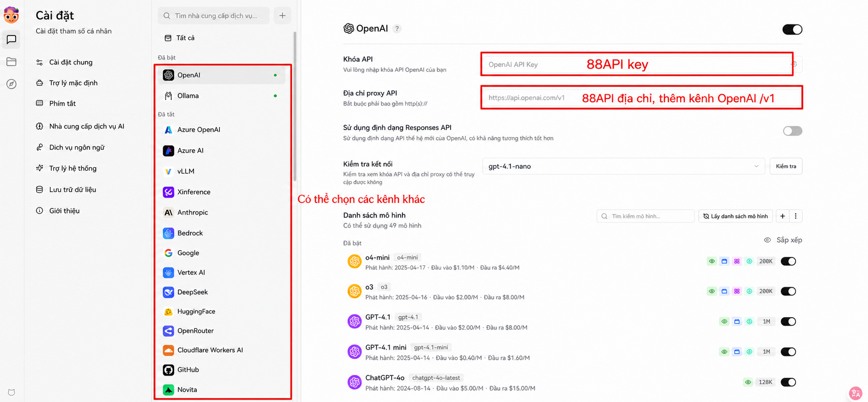The height and width of the screenshot is (402, 868).
Task: Toggle the OpenAI provider switch off
Action: [792, 29]
